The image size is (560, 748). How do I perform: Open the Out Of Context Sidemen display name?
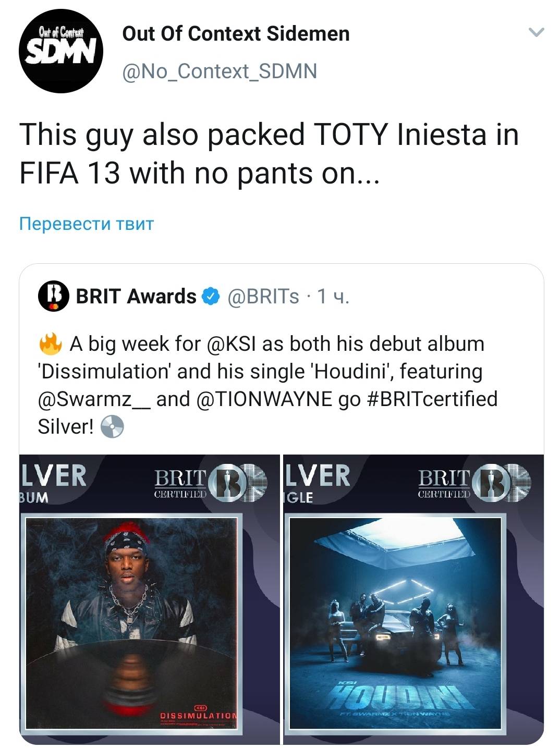pyautogui.click(x=236, y=34)
